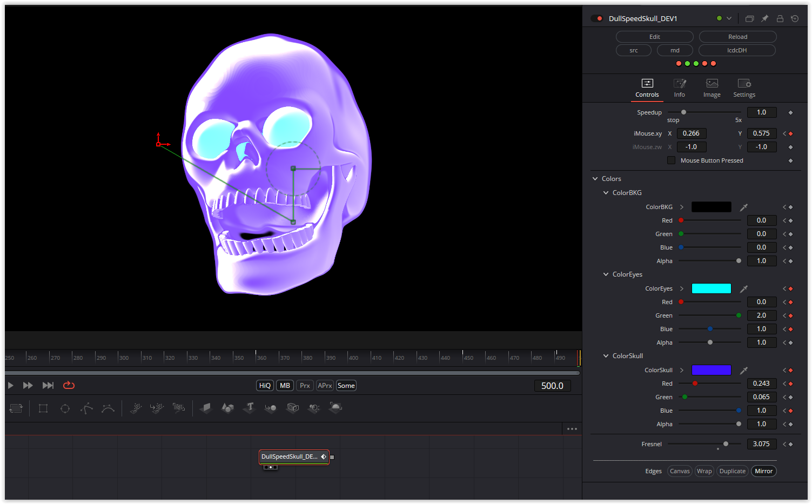Toggle the red loop playback icon

pyautogui.click(x=69, y=385)
